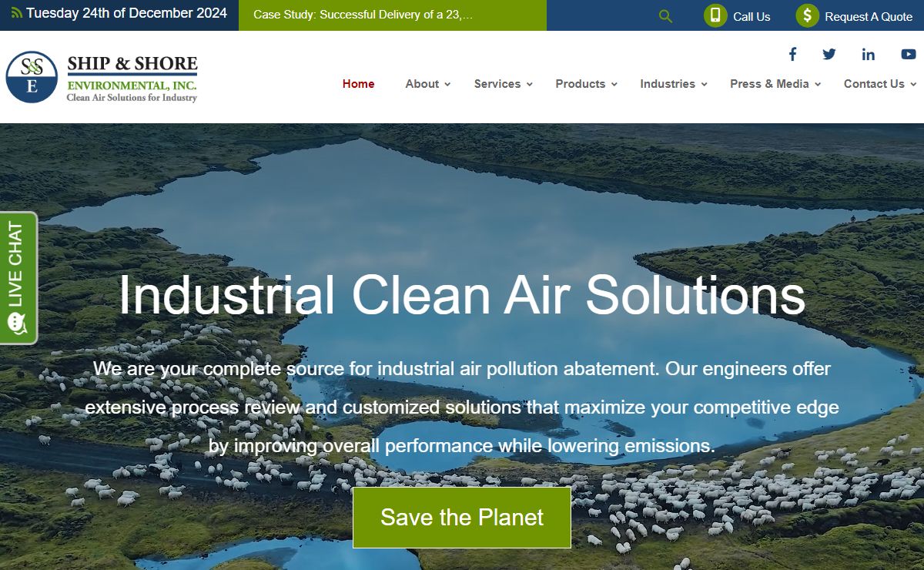Click the Request A Quote link text

click(x=869, y=16)
